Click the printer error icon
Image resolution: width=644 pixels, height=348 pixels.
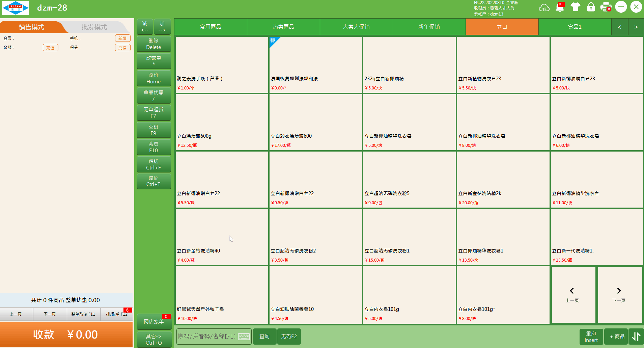[606, 7]
